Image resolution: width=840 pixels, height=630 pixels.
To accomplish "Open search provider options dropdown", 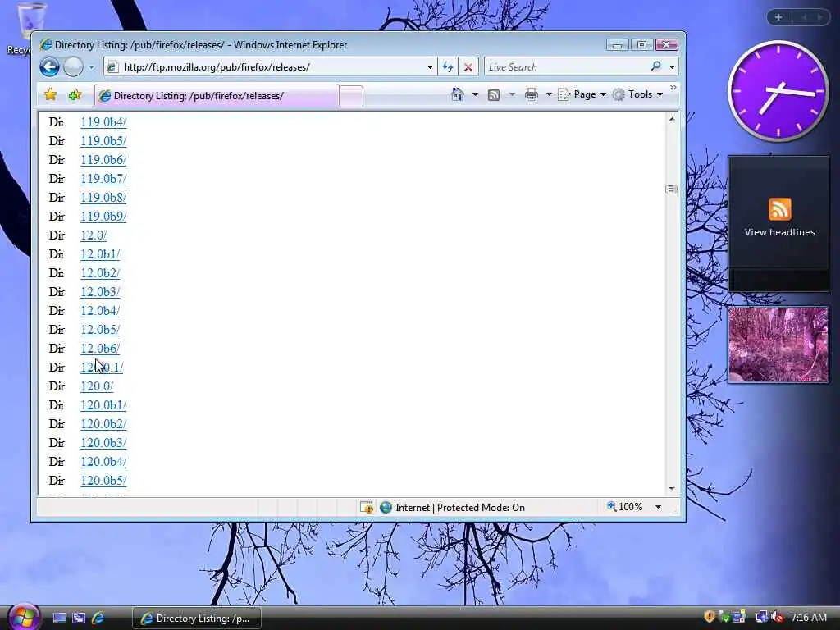I will tap(672, 67).
